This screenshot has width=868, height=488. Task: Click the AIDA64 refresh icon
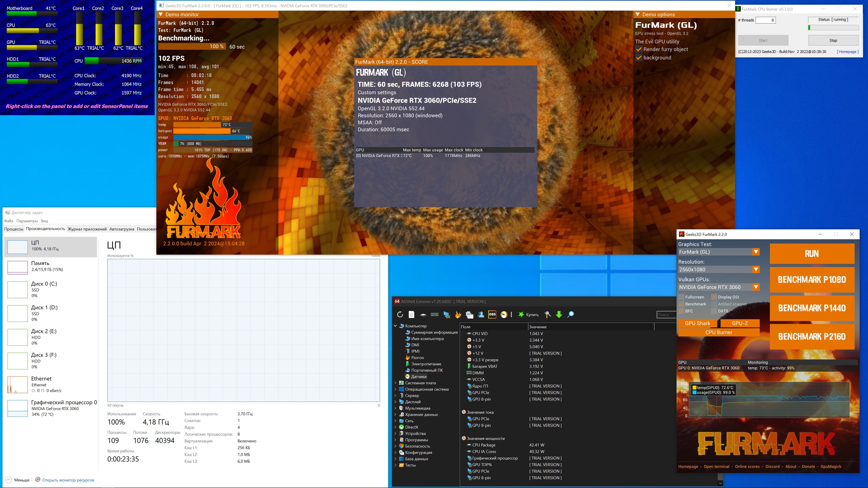[400, 314]
